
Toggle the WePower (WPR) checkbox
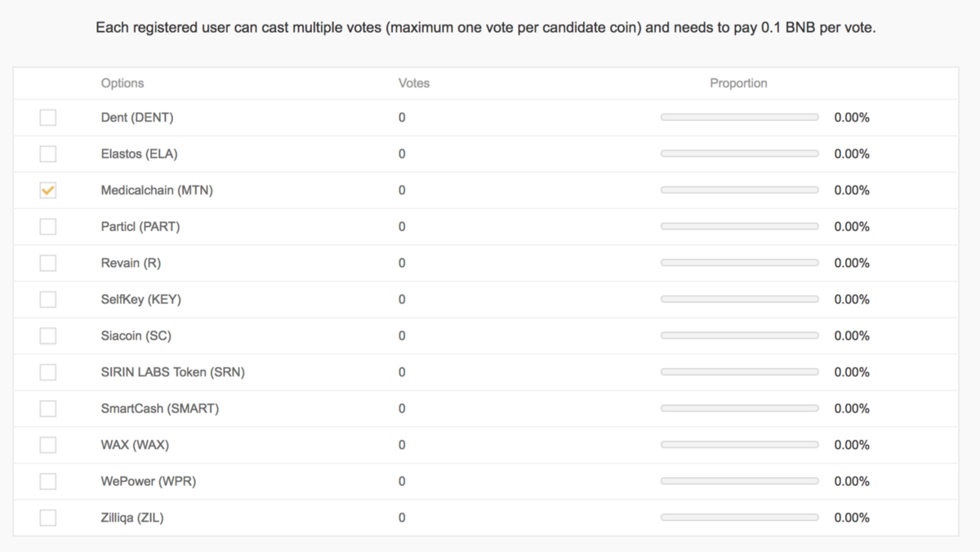pos(48,481)
